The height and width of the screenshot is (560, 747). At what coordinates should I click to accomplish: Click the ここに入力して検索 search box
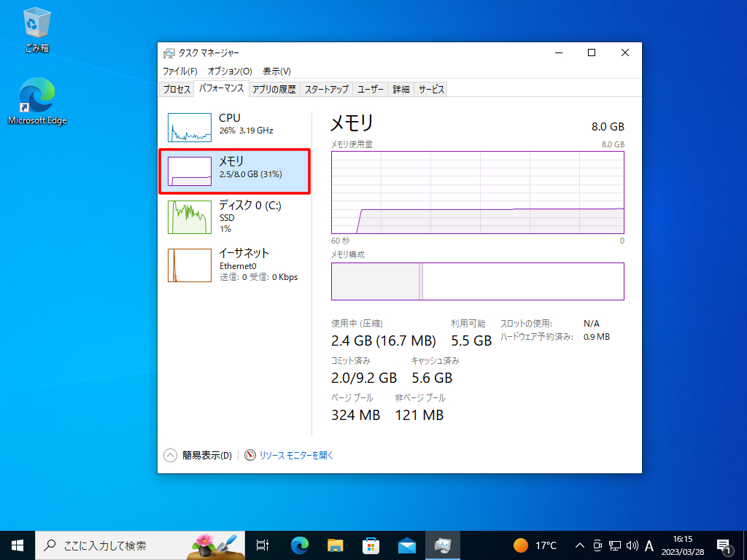pos(140,545)
